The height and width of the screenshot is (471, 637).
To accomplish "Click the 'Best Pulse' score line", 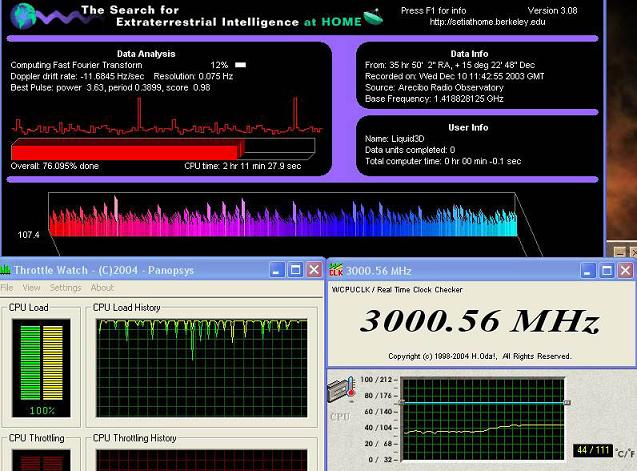I will [x=110, y=87].
